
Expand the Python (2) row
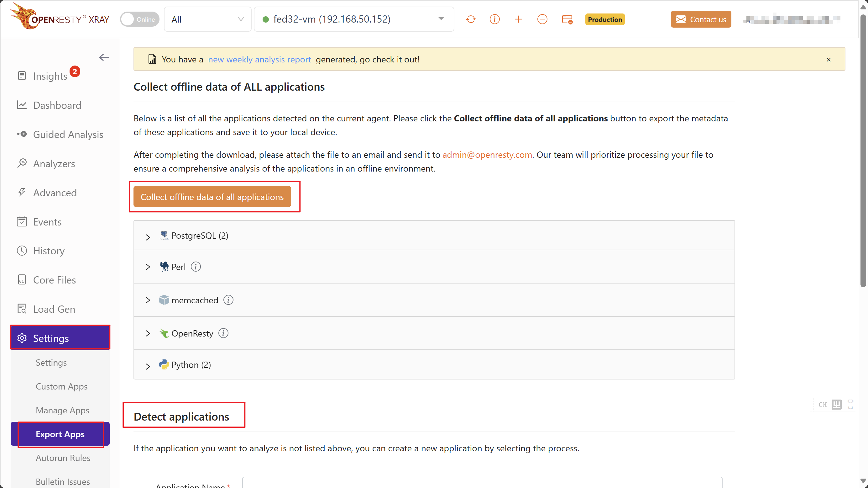click(x=434, y=364)
